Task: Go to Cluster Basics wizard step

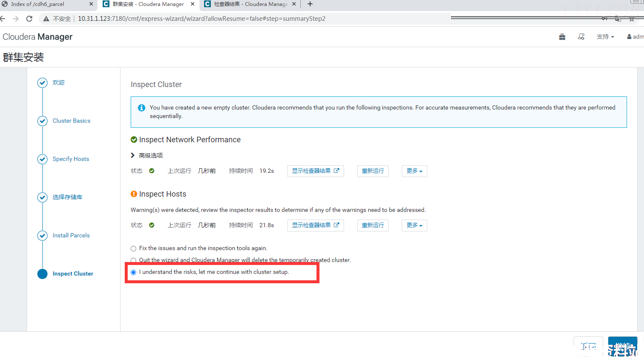Action: (x=71, y=121)
